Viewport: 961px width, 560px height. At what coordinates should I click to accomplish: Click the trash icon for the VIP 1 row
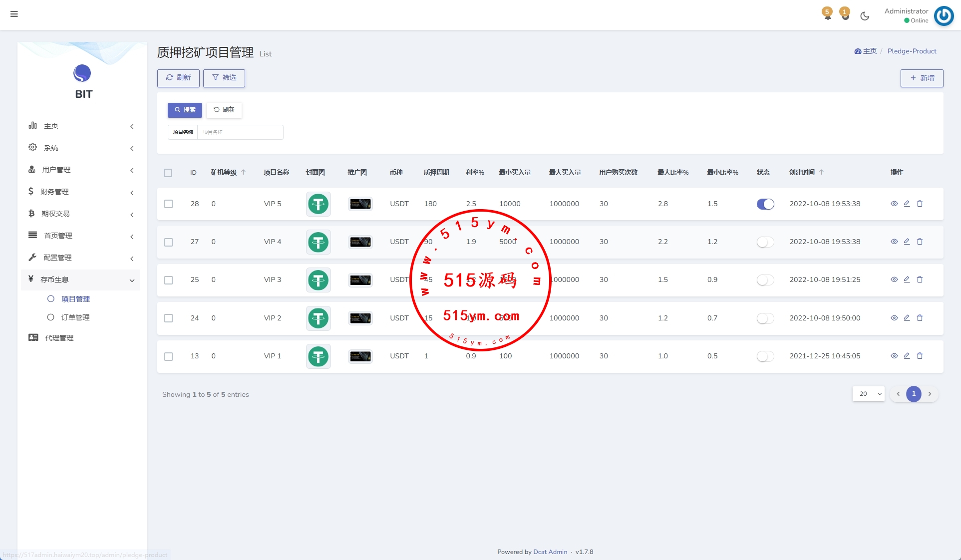click(920, 356)
